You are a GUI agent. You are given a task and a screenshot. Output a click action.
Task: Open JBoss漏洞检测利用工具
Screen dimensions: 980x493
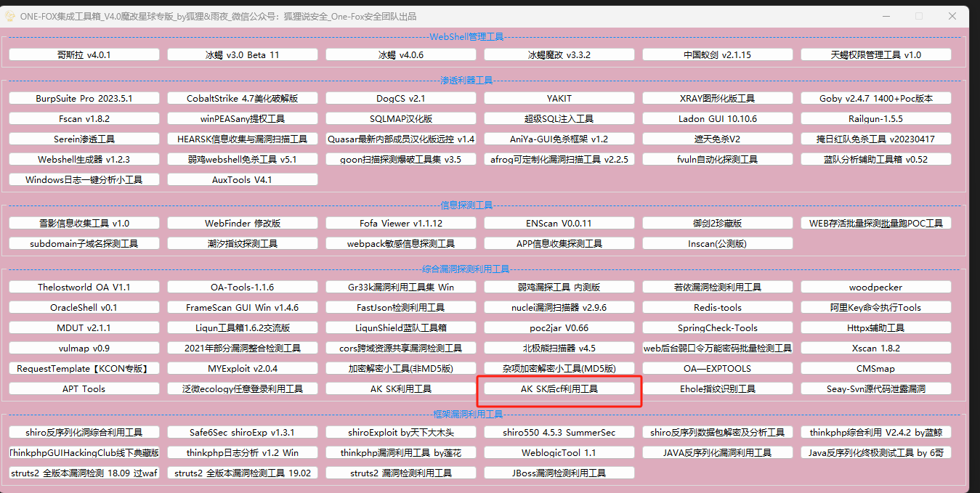click(x=559, y=473)
